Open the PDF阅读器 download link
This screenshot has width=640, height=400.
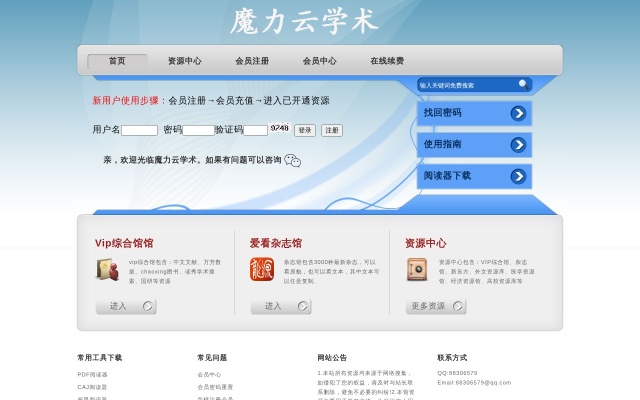pyautogui.click(x=93, y=374)
